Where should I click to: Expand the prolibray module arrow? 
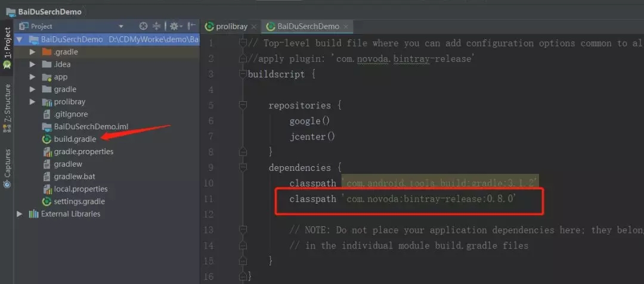coord(32,102)
